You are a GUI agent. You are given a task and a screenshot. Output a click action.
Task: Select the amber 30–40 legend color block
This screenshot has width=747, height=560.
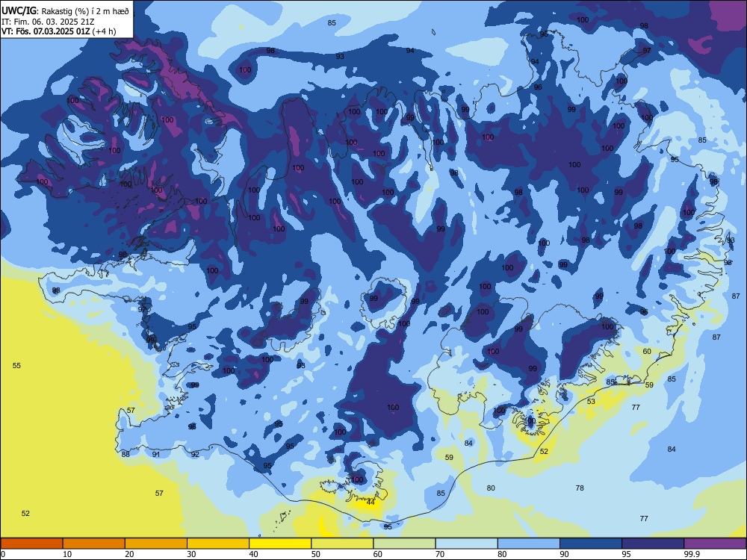[x=218, y=544]
